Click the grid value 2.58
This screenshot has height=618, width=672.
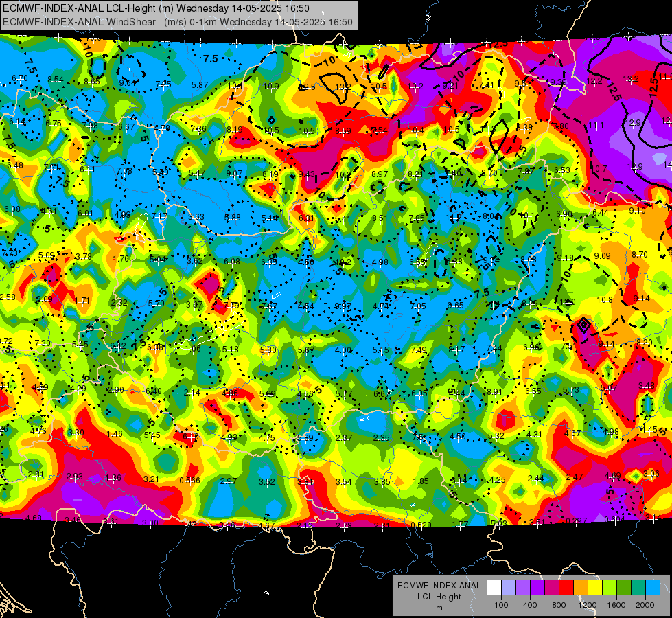8,297
